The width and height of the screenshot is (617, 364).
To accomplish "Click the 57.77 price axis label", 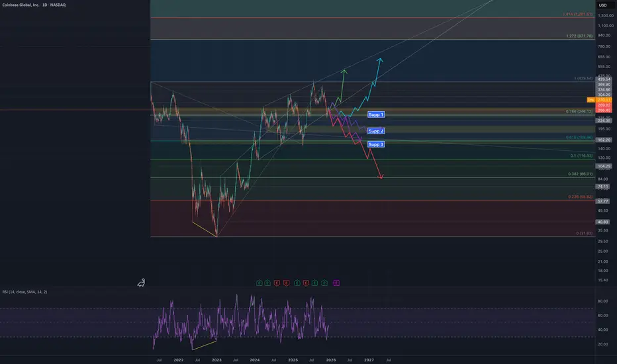I will coord(603,201).
